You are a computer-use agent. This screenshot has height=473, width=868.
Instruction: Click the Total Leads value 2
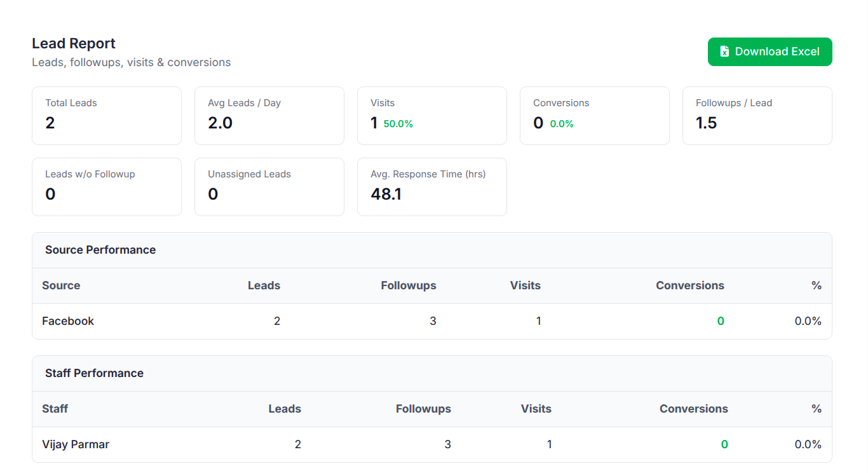50,123
